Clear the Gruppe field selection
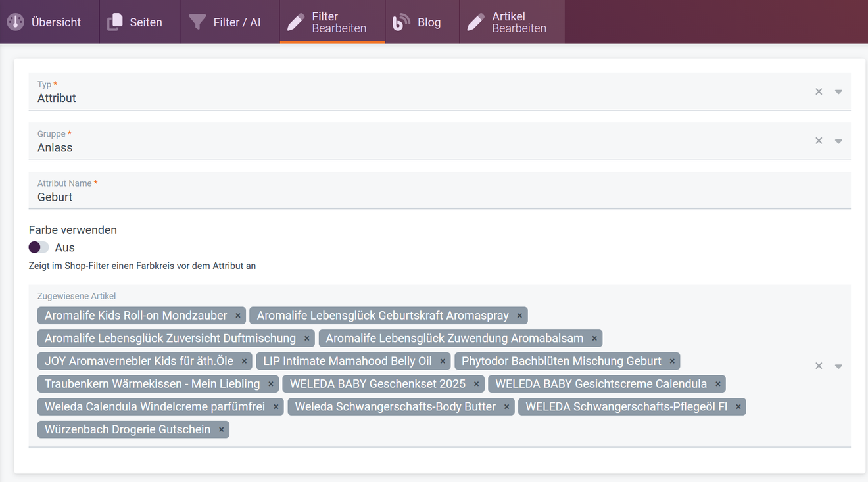Viewport: 868px width, 482px height. (x=819, y=141)
